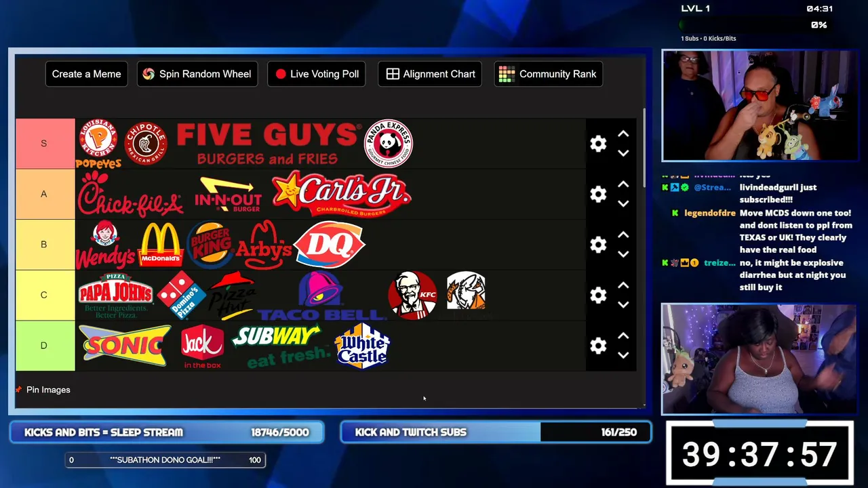Screen dimensions: 868x488
Task: Select the light yellow C tier label
Action: [45, 296]
